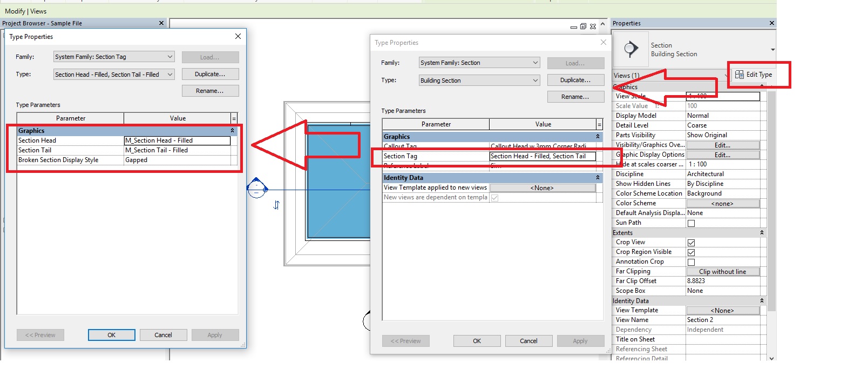Click the flip section arrows icon
The height and width of the screenshot is (389, 868).
pyautogui.click(x=276, y=205)
